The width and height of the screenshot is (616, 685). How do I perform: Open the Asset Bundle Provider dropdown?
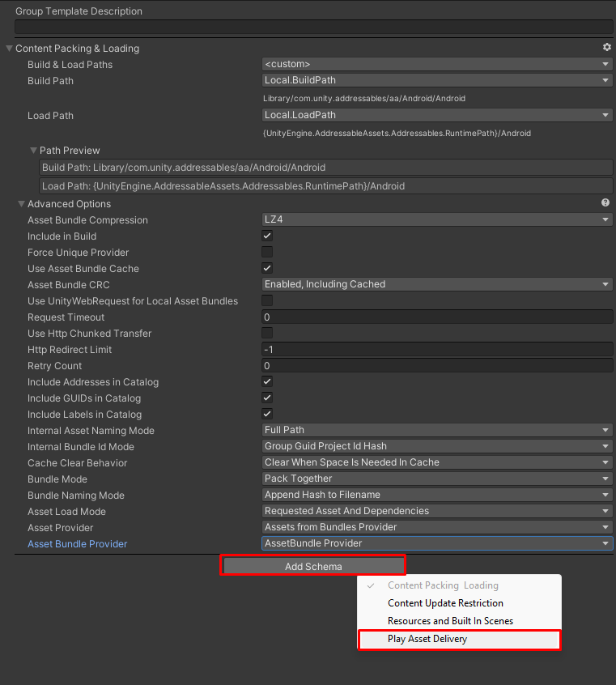437,543
